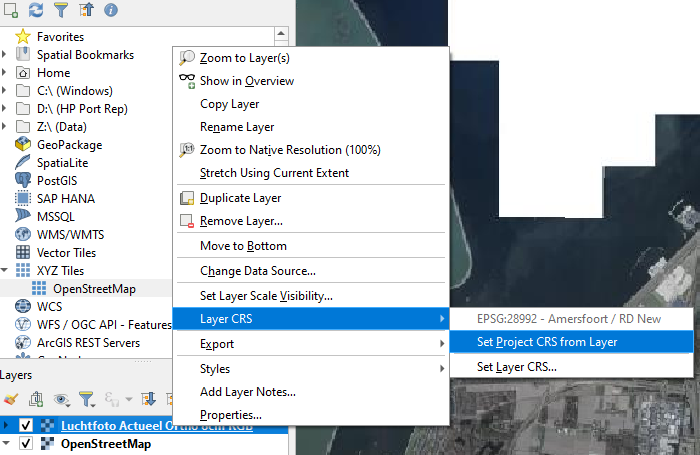The image size is (700, 455).
Task: Click the SAP HANA icon
Action: pos(23,198)
